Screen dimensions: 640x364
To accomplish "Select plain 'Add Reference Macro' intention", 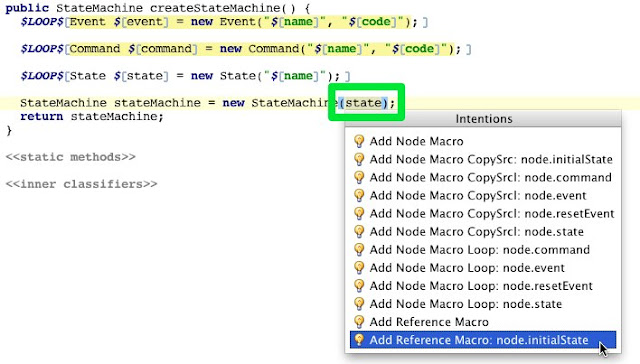I will [x=483, y=322].
